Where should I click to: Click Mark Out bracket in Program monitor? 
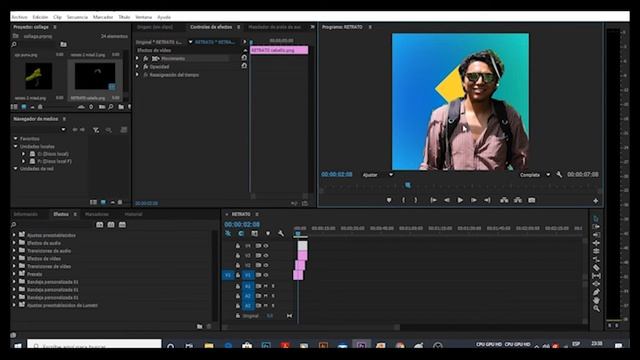click(416, 200)
